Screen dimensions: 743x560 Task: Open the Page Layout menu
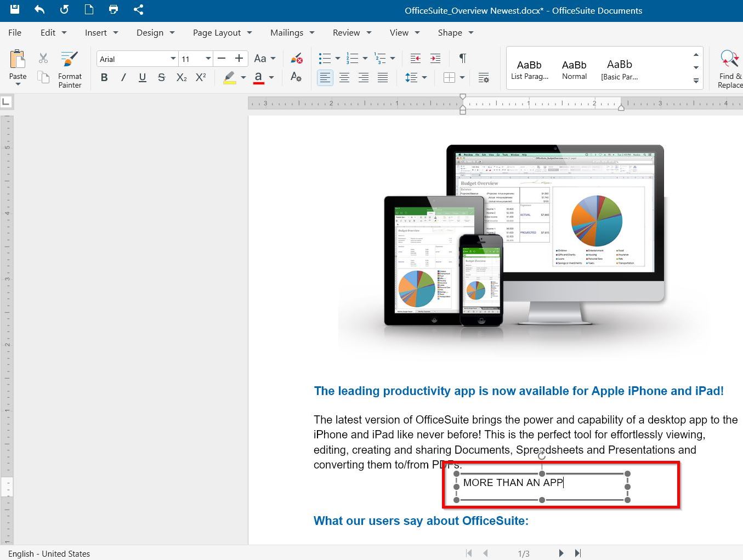point(222,32)
